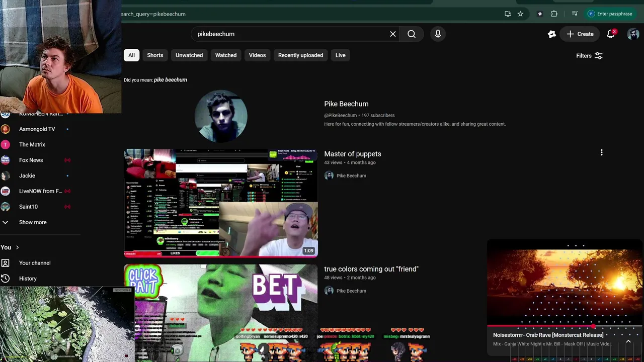Image resolution: width=644 pixels, height=362 pixels.
Task: Click the live indicator beside Fox News
Action: 67,160
